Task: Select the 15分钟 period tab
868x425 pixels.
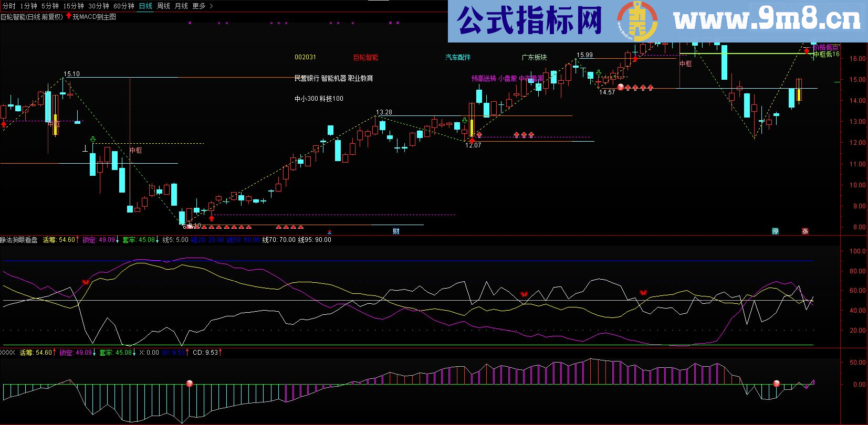Action: [74, 6]
